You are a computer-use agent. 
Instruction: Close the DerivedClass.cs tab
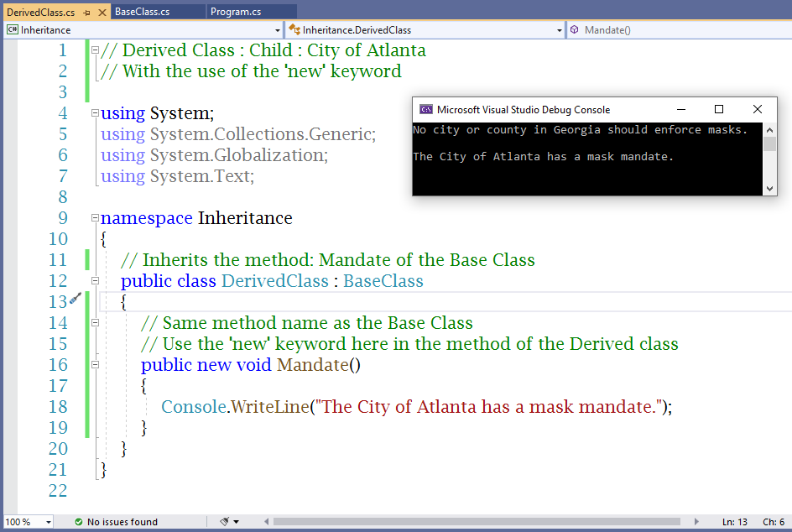click(102, 13)
